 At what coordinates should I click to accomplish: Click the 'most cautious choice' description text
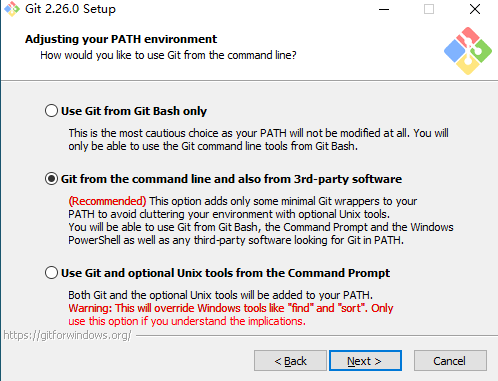pos(258,140)
